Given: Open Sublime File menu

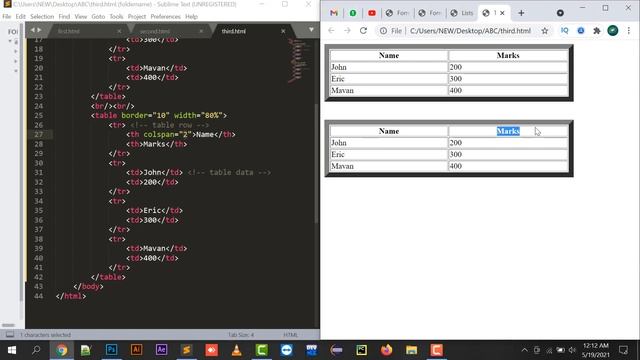Looking at the screenshot, I should [7, 17].
